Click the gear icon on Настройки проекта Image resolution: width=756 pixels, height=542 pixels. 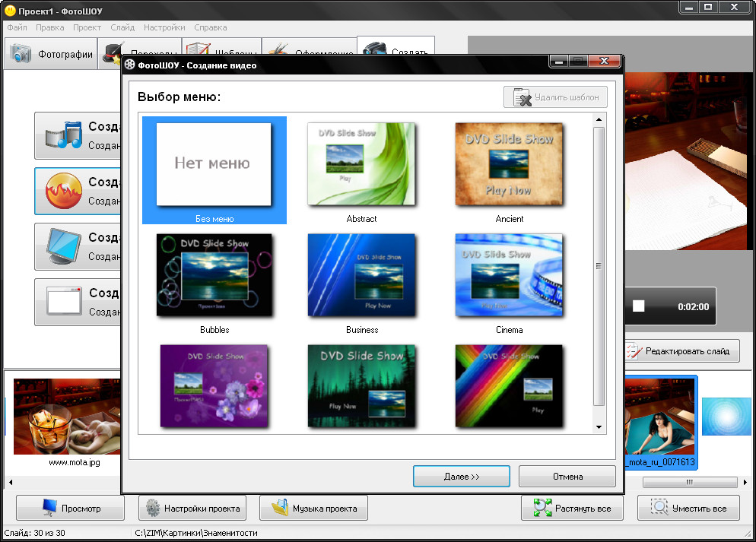pos(153,509)
